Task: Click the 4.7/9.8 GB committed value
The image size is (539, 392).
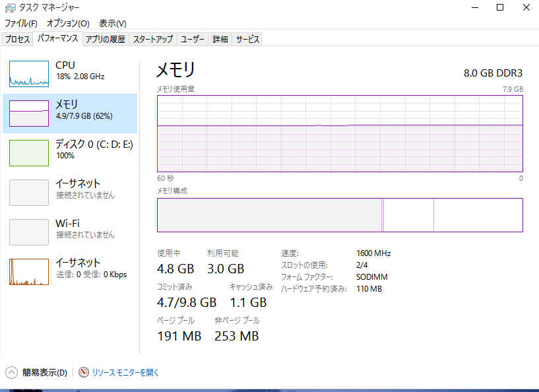Action: click(x=187, y=302)
